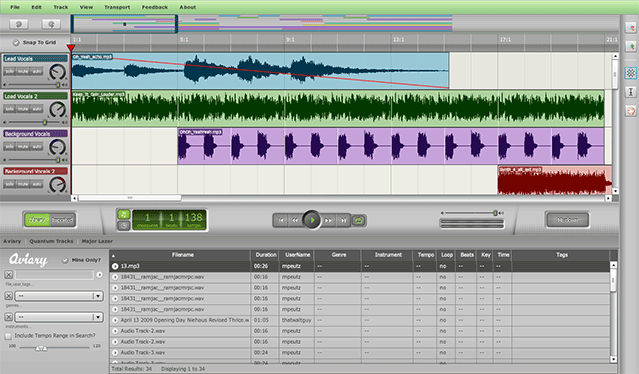This screenshot has width=639, height=374.
Task: Open the Transport menu
Action: pos(117,7)
